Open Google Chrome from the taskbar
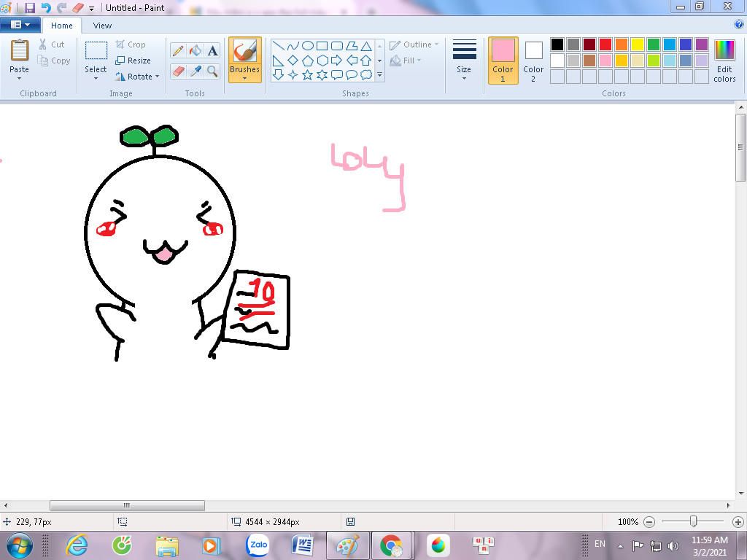 click(x=391, y=545)
